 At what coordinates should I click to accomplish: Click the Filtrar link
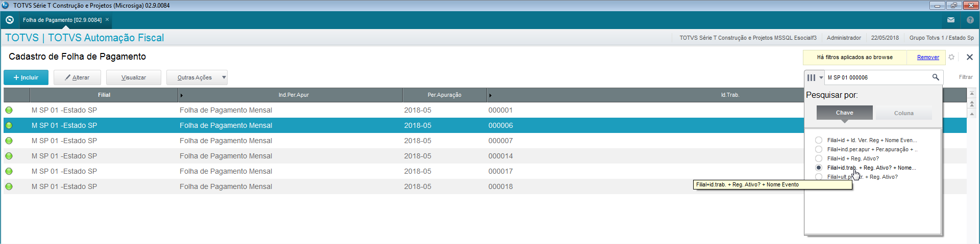coord(965,77)
